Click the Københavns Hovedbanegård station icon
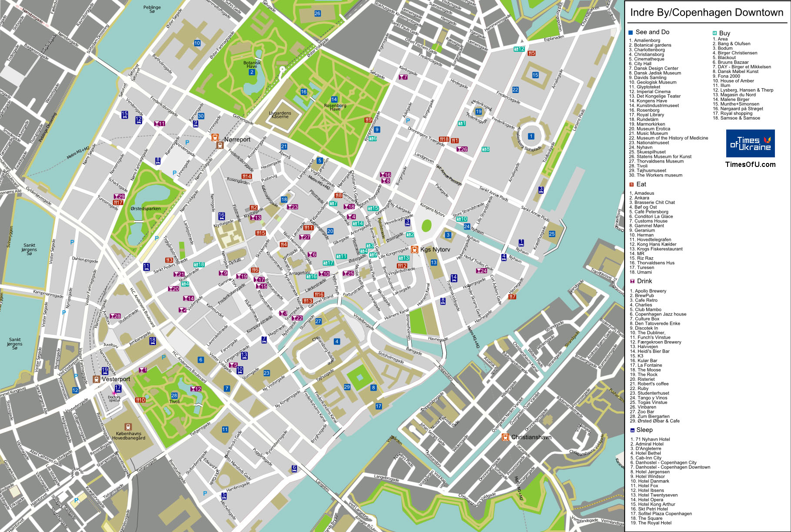This screenshot has width=791, height=532. (128, 427)
